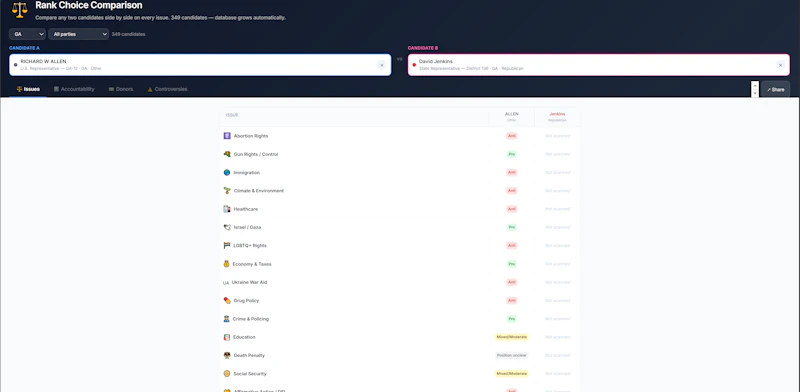Click the Mixed/Moderate badge for Education

[x=512, y=337]
